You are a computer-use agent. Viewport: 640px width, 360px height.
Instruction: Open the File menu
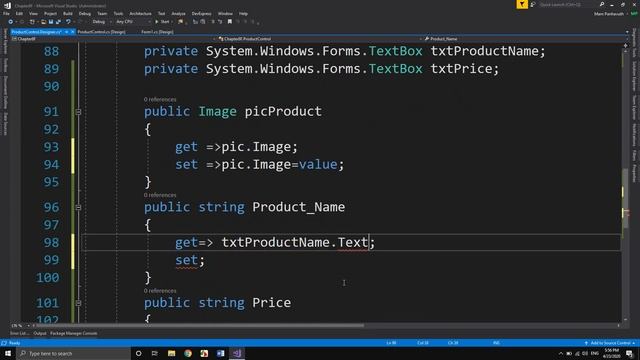[x=6, y=13]
